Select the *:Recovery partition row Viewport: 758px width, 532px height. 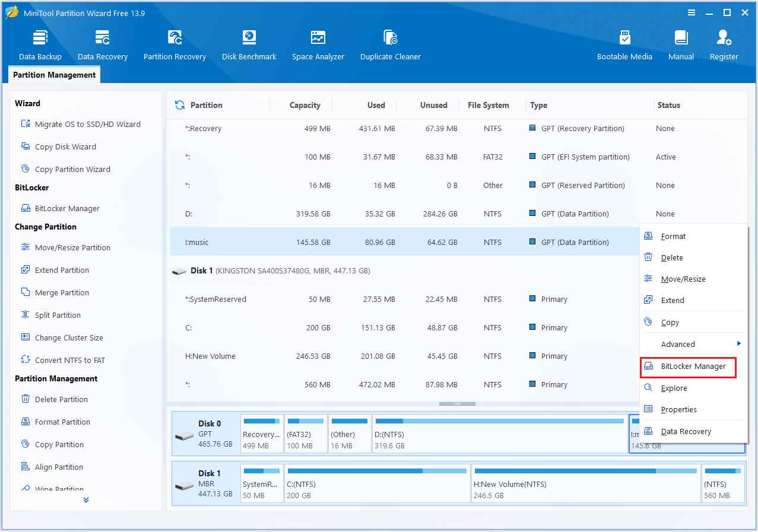click(457, 129)
